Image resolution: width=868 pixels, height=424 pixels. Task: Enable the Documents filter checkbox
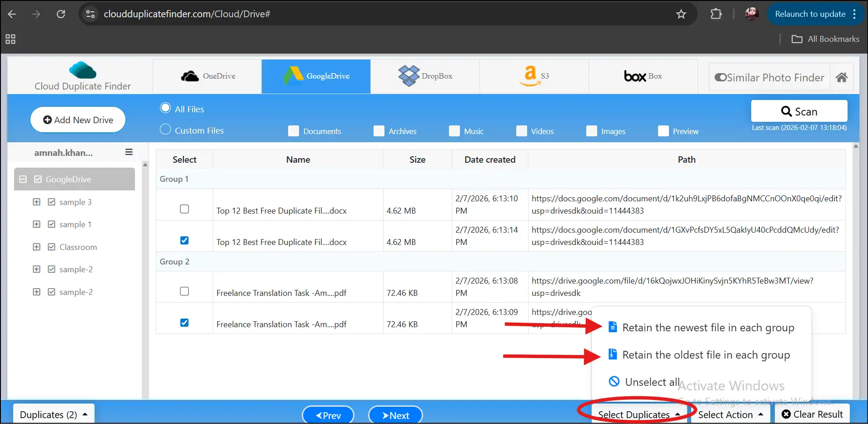pyautogui.click(x=293, y=131)
